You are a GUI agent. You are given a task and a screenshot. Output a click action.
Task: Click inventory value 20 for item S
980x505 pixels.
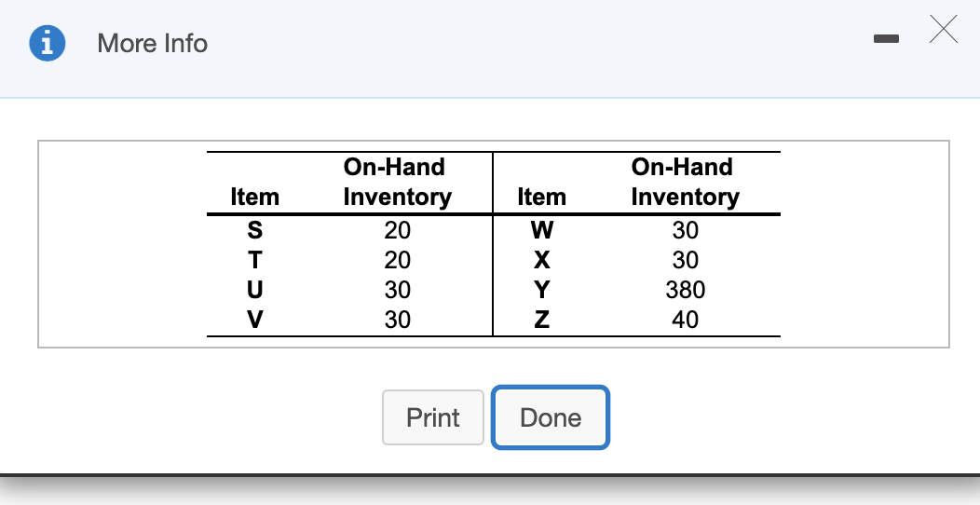[398, 230]
